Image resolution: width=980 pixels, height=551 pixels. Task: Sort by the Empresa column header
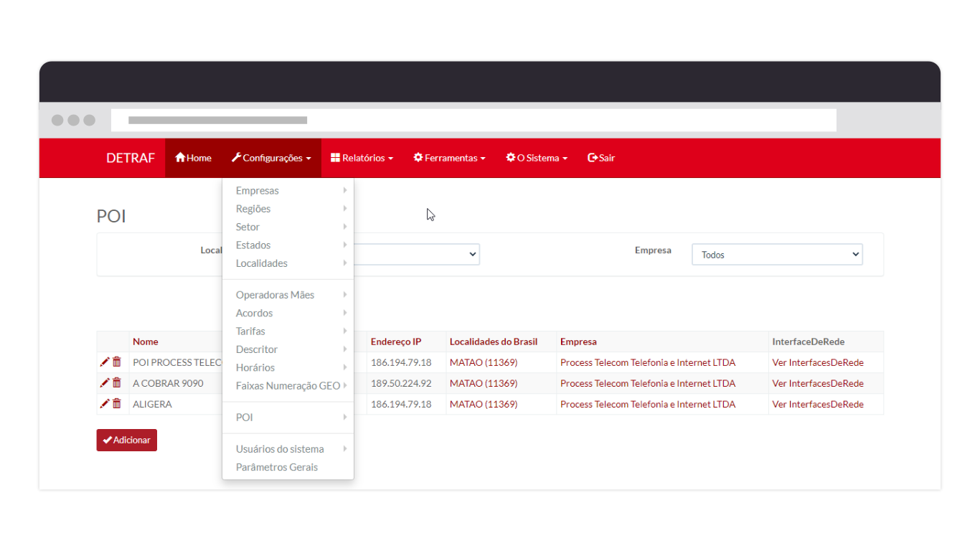578,342
